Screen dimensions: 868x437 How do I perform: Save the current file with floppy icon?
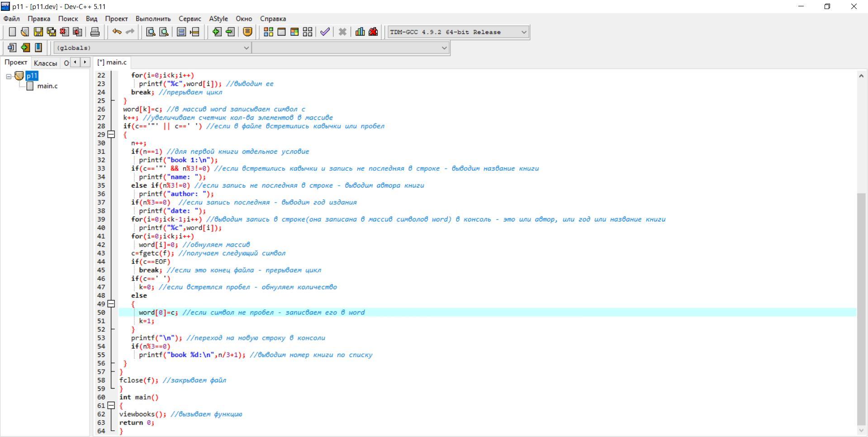coord(38,32)
